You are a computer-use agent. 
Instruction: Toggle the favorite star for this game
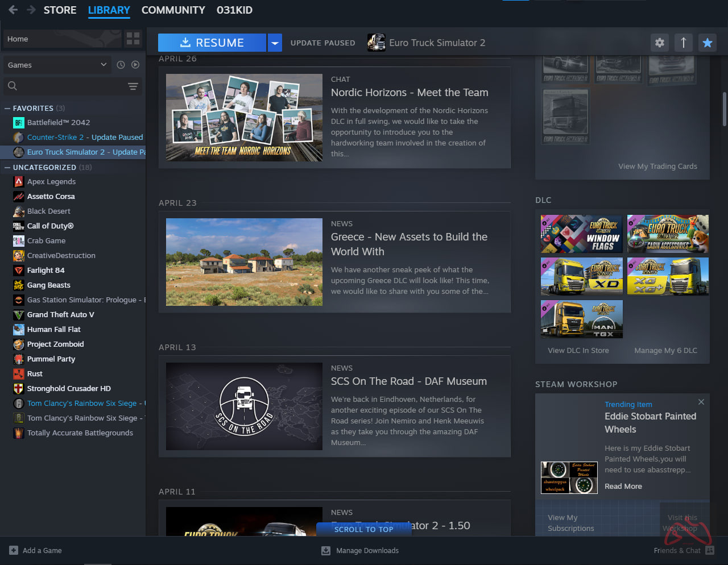point(708,43)
